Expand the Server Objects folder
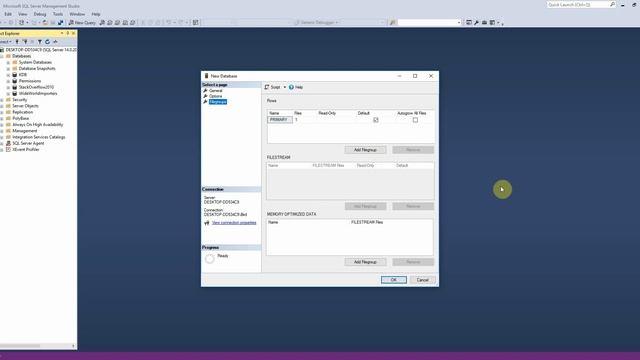Viewport: 640px width, 360px height. point(2,106)
